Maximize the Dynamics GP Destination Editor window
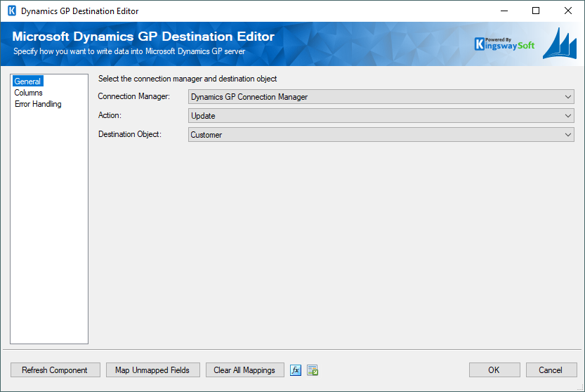Viewport: 585px width, 392px height. pos(536,11)
